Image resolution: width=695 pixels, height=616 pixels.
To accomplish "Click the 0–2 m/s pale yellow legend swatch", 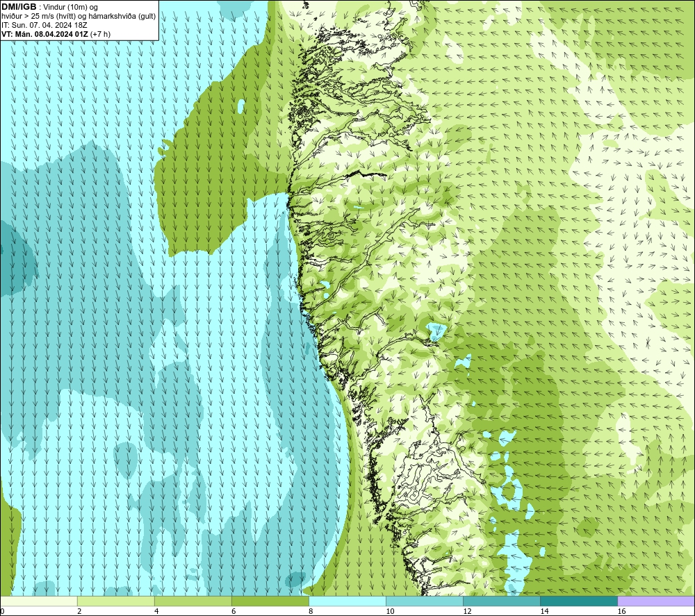I will point(39,601).
